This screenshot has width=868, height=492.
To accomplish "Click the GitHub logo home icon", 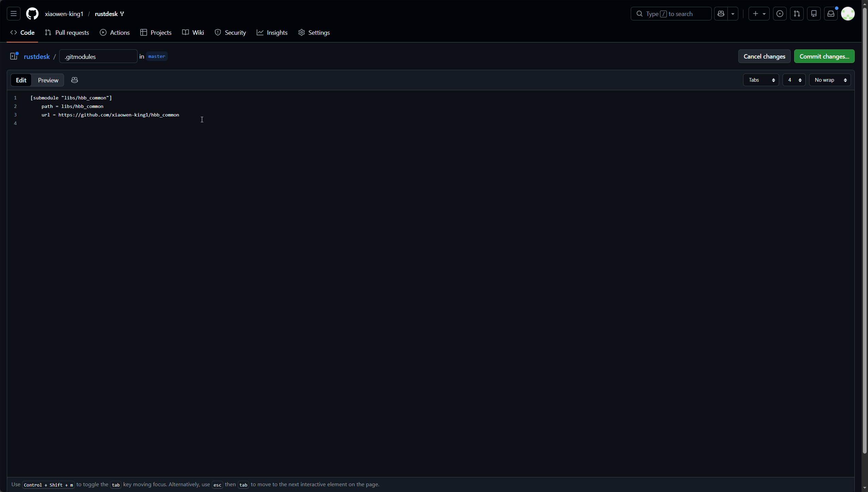I will click(32, 14).
